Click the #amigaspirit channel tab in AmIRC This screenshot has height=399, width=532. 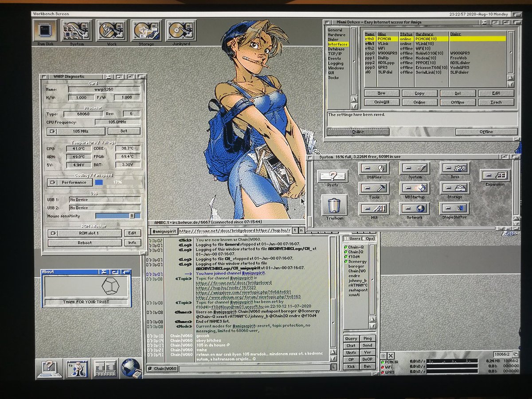164,231
